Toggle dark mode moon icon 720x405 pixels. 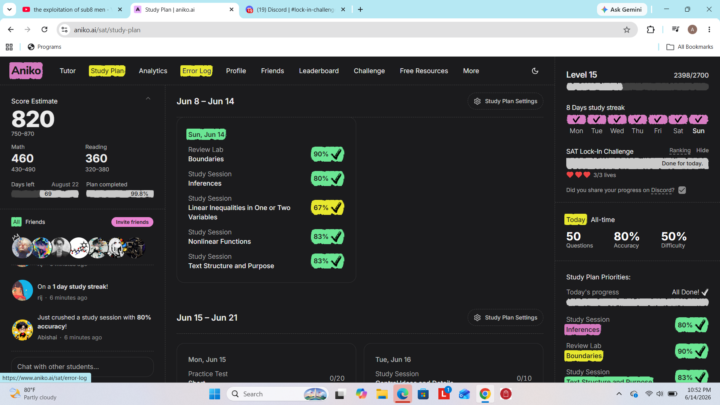[x=535, y=71]
